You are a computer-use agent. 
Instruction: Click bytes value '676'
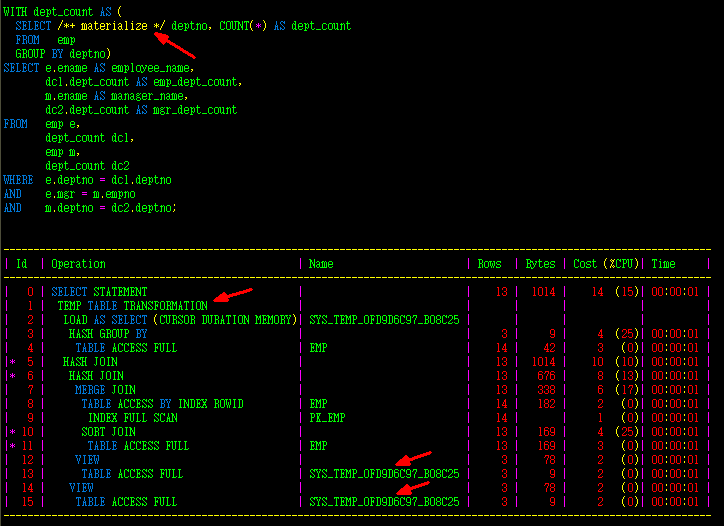(547, 376)
